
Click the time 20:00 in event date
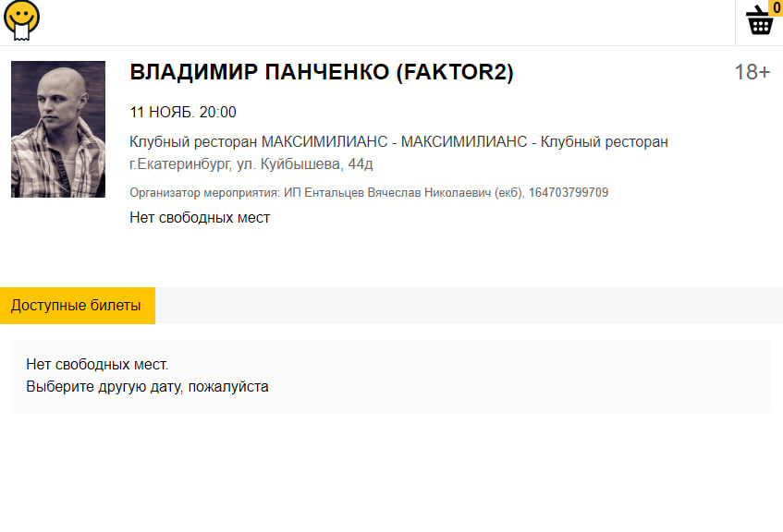pyautogui.click(x=218, y=113)
